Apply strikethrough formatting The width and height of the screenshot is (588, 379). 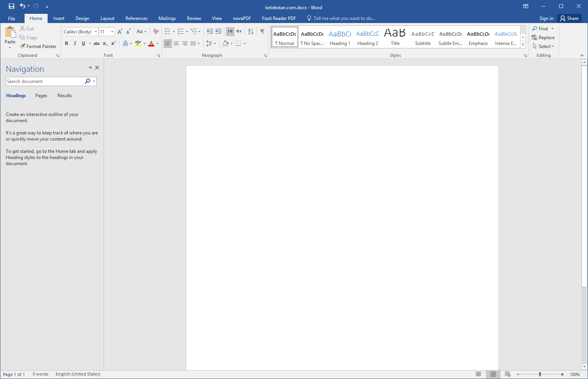click(x=97, y=43)
